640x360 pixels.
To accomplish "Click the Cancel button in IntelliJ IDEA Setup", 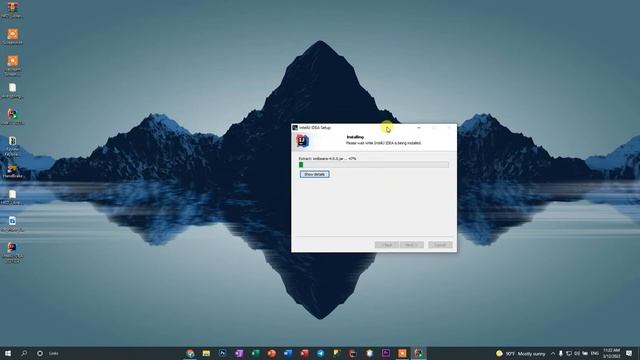I will 440,245.
